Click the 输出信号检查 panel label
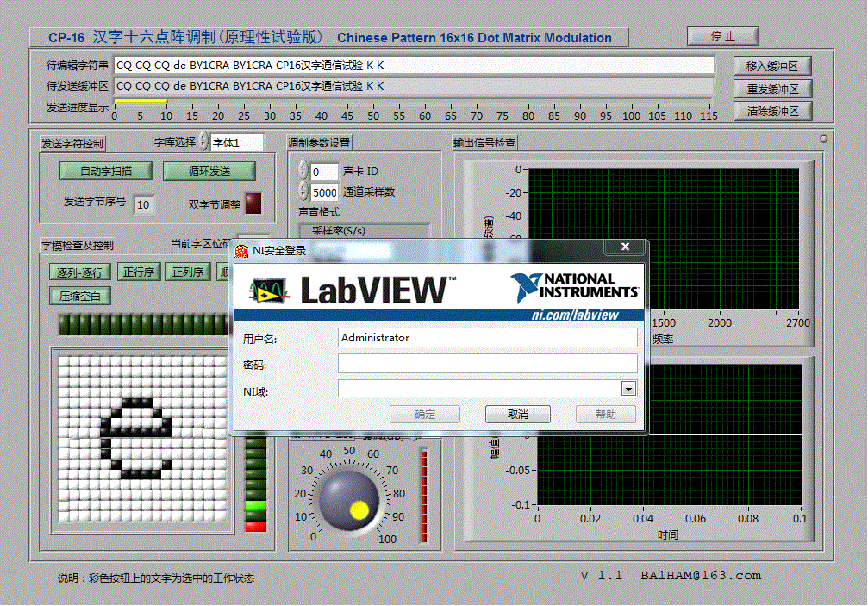 484,143
